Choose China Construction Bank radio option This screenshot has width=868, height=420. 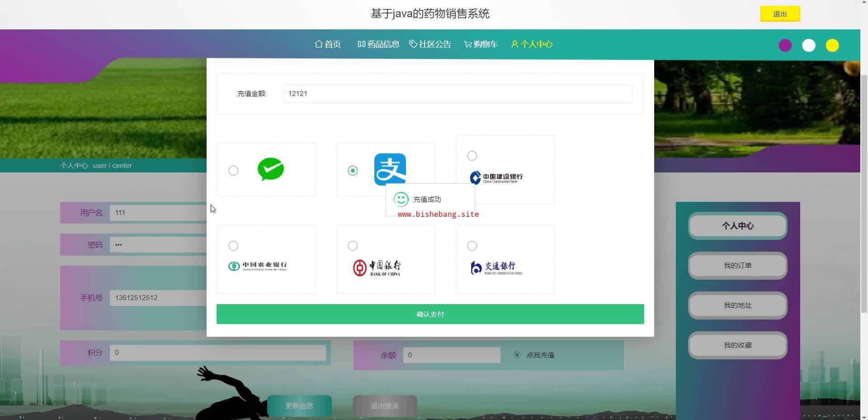(472, 156)
